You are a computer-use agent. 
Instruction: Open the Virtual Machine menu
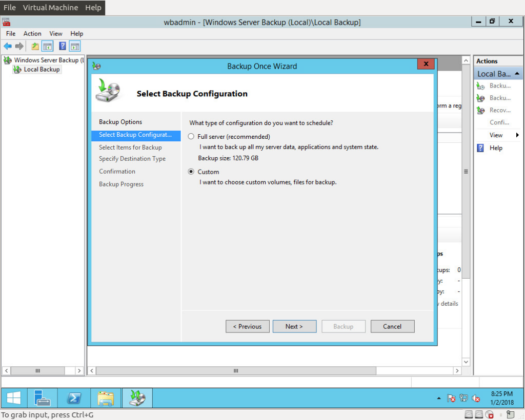(x=50, y=7)
